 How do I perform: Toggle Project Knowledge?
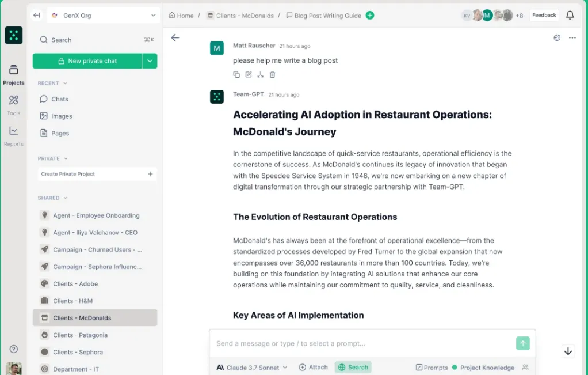click(x=483, y=368)
